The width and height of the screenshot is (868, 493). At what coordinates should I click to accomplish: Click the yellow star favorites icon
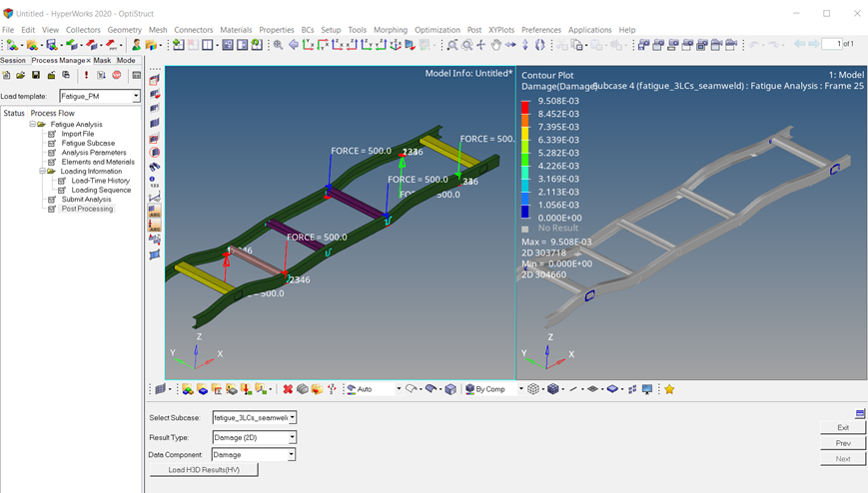coord(669,389)
